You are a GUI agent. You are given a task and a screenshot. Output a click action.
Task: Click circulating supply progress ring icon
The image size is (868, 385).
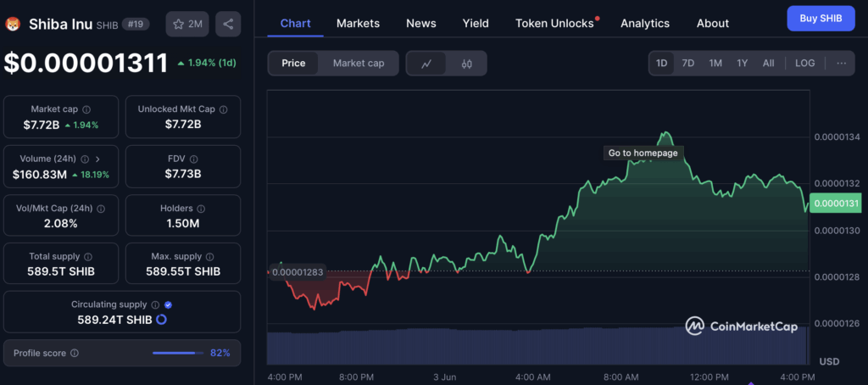coord(162,320)
